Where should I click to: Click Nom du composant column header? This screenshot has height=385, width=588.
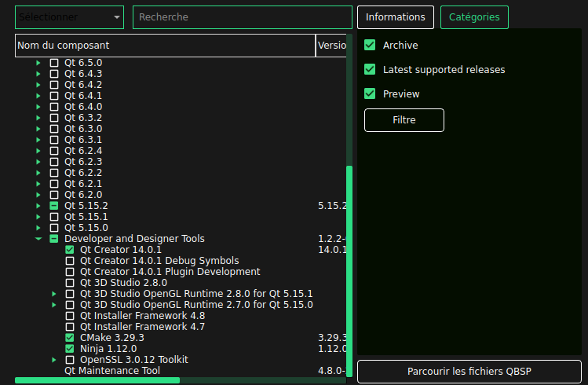[x=165, y=46]
